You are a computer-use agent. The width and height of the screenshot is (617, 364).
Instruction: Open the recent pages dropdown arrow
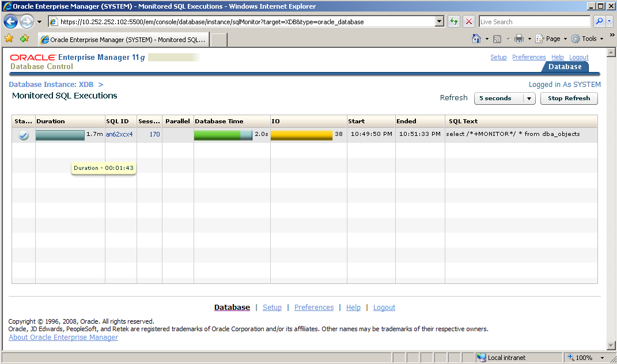pos(39,22)
